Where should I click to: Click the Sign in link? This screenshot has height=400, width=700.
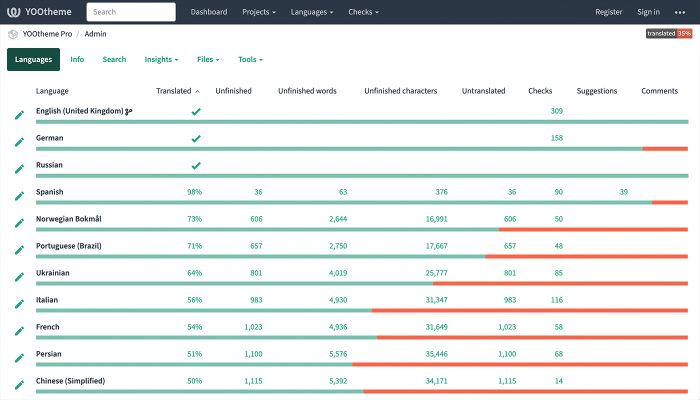(x=648, y=12)
